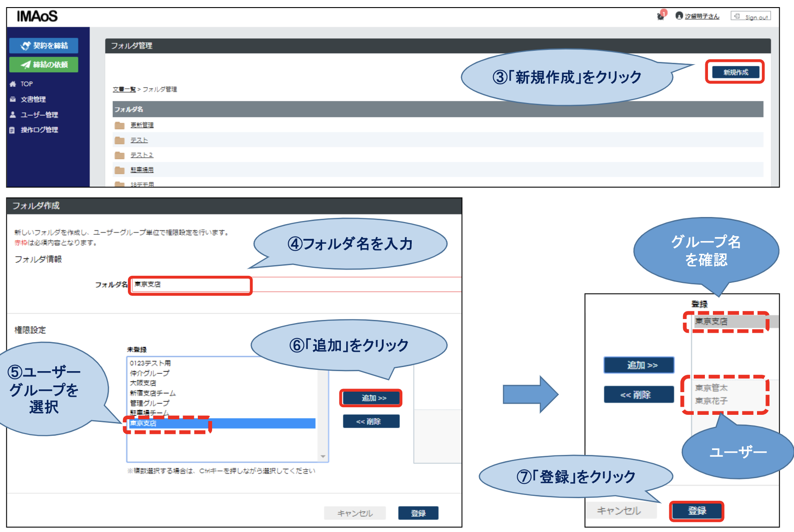Click the document icon next to 文書管理
The width and height of the screenshot is (794, 532).
tap(12, 99)
